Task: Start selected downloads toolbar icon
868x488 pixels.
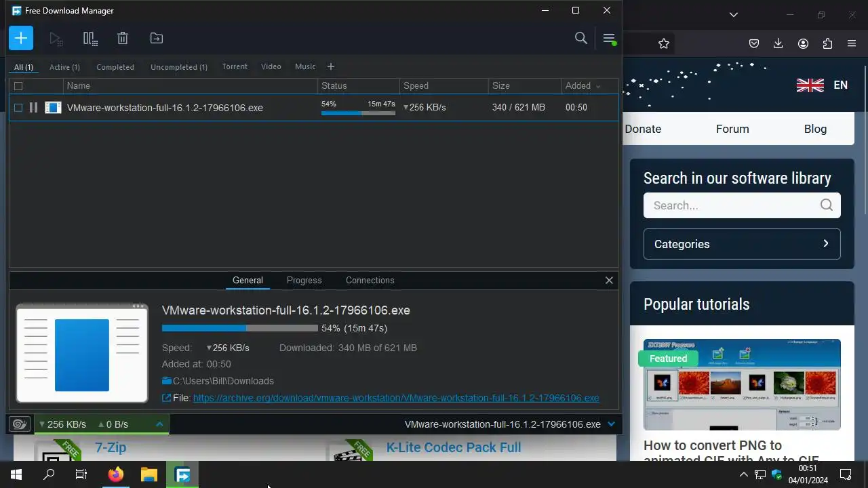Action: [x=56, y=39]
